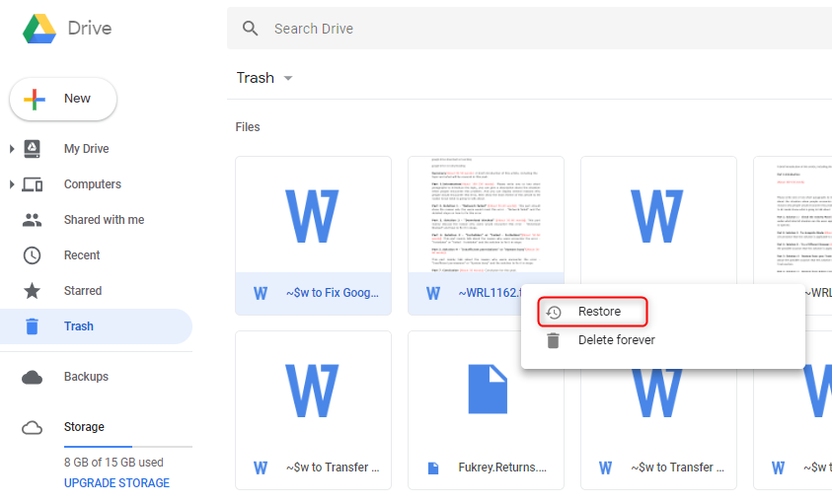The image size is (832, 504).
Task: Select the ~$w to Fix Goog... file name
Action: 333,293
